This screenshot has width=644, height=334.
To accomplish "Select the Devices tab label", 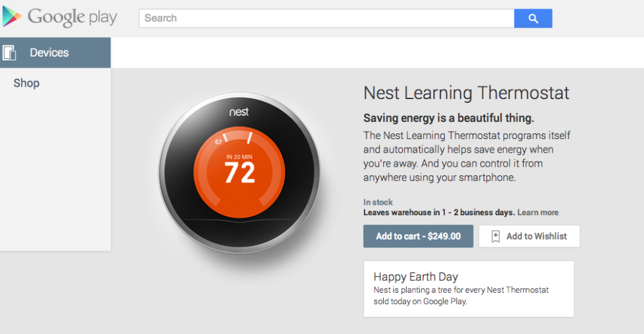I will click(49, 52).
